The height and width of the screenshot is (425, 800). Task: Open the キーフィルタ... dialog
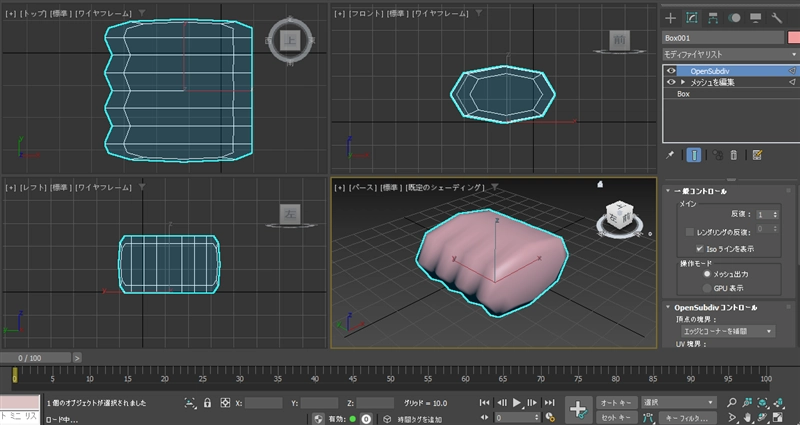(x=687, y=417)
